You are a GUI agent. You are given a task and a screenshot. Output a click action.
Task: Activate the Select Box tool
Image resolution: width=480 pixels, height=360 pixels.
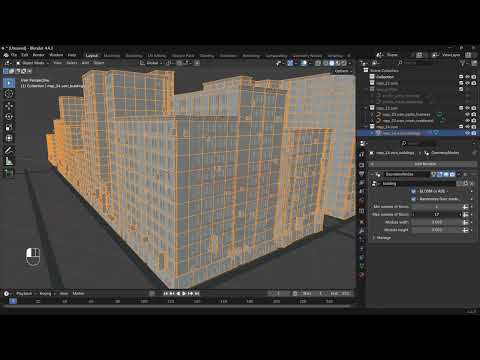[9, 82]
